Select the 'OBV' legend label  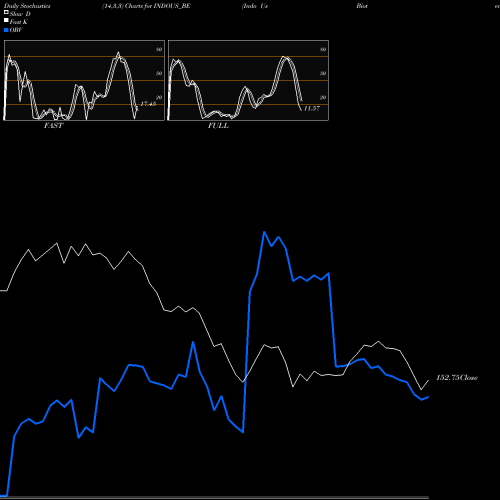click(x=16, y=30)
